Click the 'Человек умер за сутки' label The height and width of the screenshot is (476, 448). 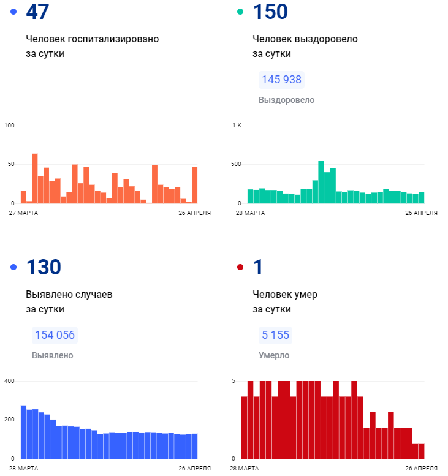284,301
